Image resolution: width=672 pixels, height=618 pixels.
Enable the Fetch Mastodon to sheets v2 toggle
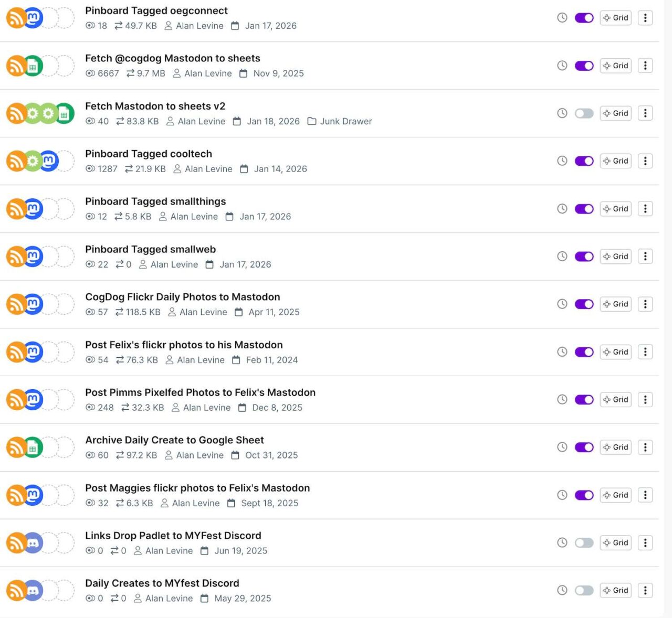click(x=584, y=113)
